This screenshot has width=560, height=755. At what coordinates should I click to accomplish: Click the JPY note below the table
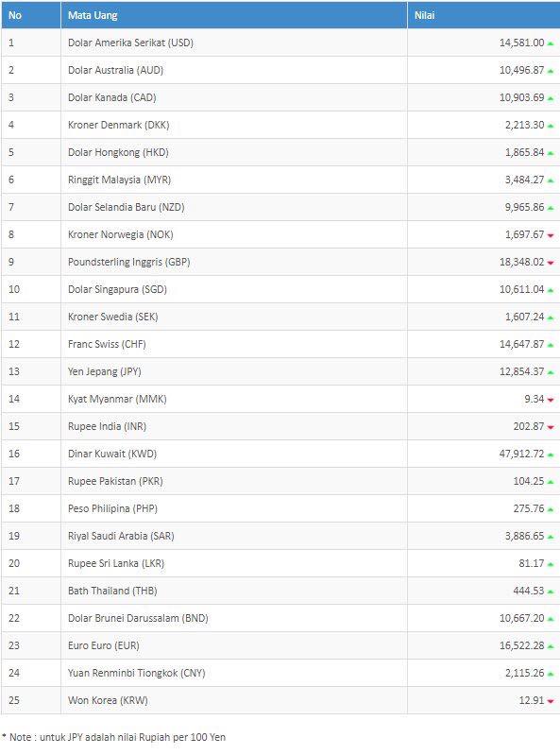pos(113,737)
